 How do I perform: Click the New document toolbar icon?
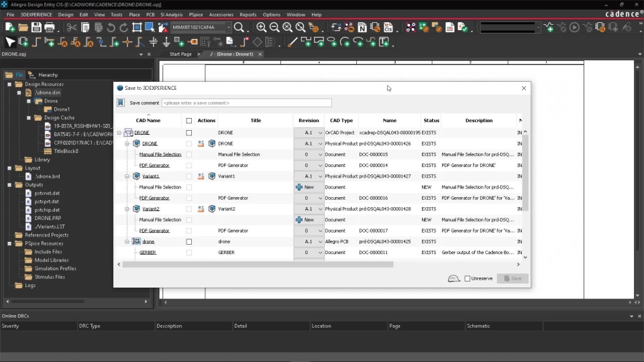pos(10,27)
